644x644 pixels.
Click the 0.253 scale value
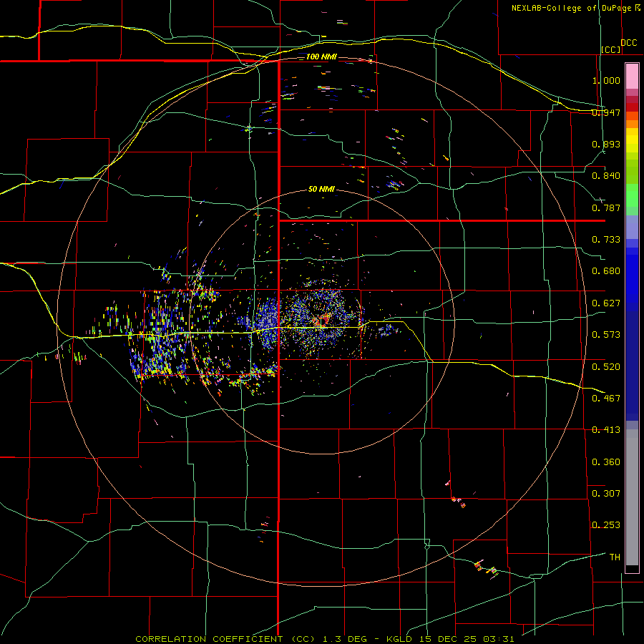point(606,525)
